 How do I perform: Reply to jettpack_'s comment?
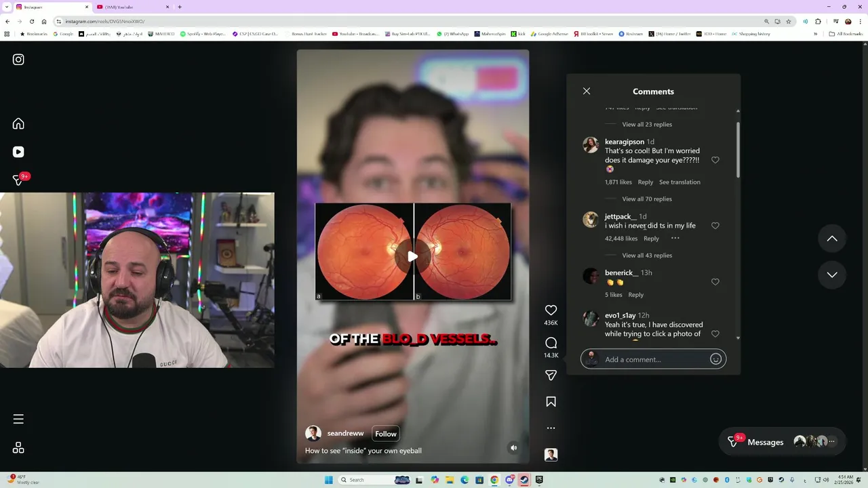click(x=651, y=239)
